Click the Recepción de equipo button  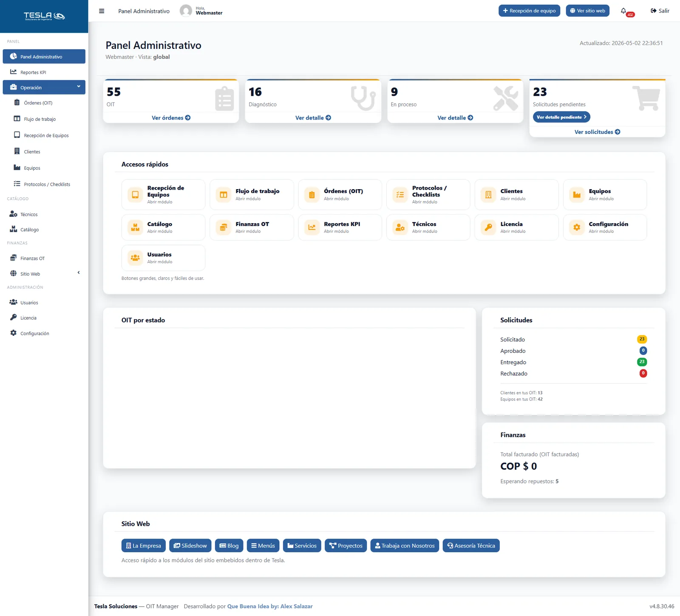529,11
